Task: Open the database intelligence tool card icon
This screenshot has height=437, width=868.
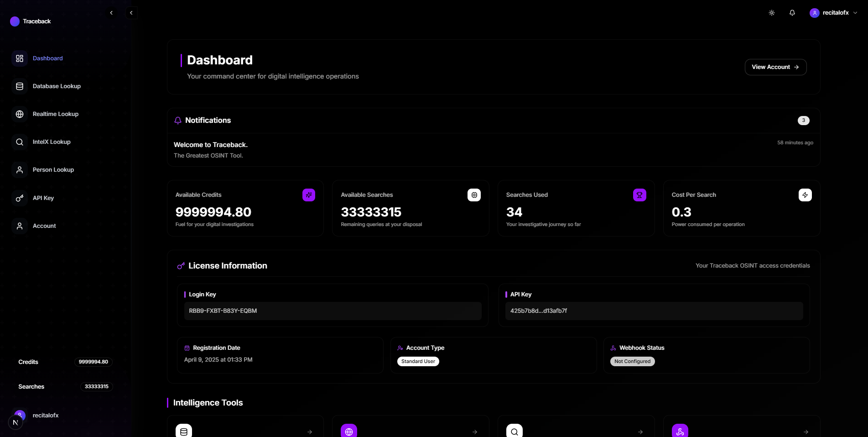Action: click(x=184, y=431)
